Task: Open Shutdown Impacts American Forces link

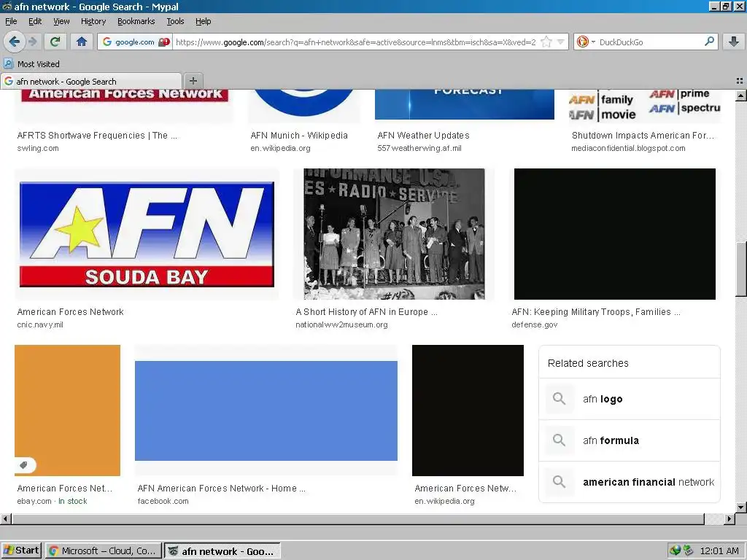Action: 643,135
